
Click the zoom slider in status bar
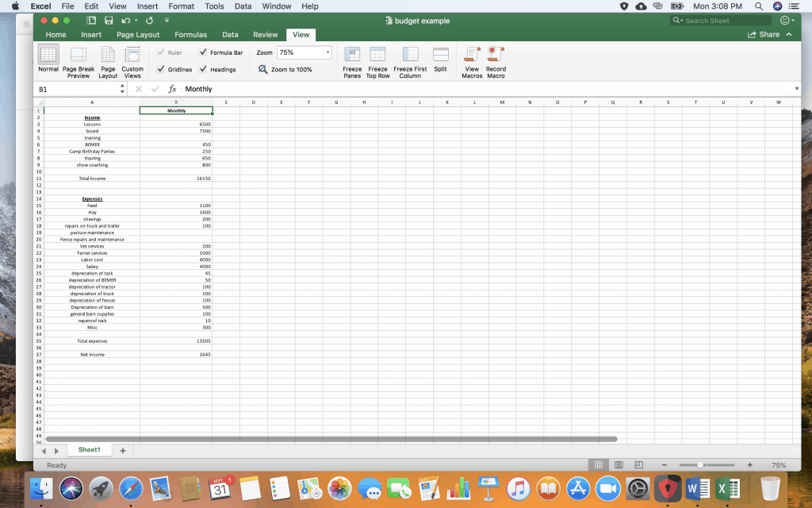(700, 465)
